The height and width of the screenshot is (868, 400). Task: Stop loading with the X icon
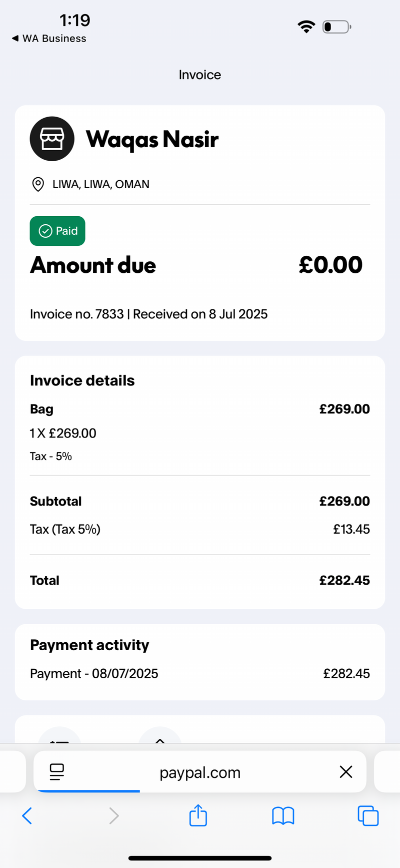click(346, 772)
